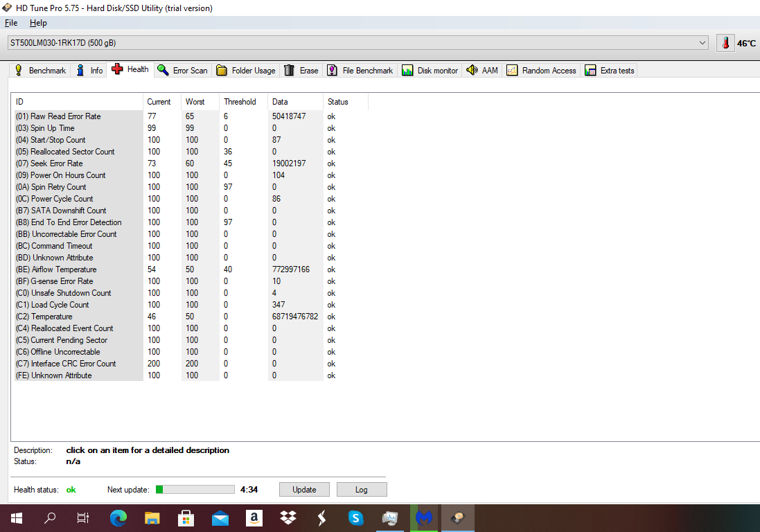Switch to File Benchmark tab
Viewport: 760px width, 532px height.
point(360,70)
